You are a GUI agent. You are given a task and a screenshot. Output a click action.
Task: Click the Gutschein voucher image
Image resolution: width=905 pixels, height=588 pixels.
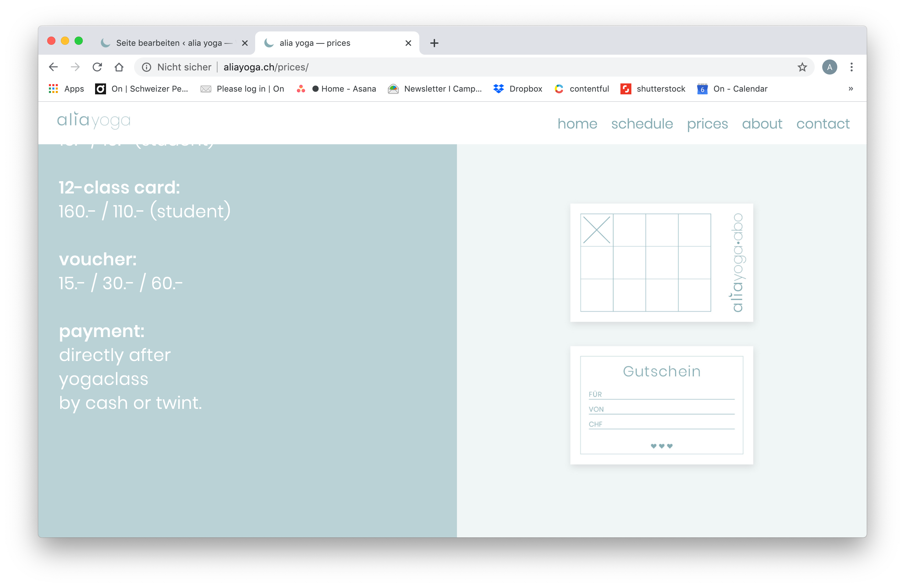[661, 405]
